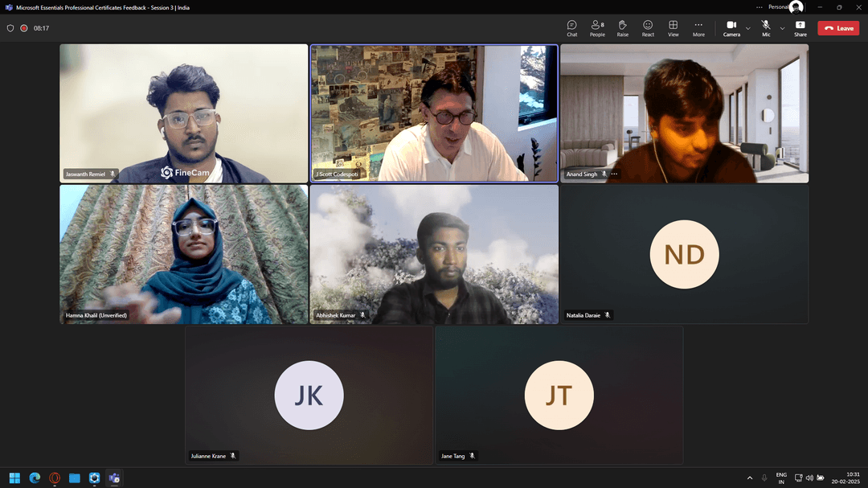Expand camera options dropdown arrow
868x488 pixels.
(x=748, y=28)
